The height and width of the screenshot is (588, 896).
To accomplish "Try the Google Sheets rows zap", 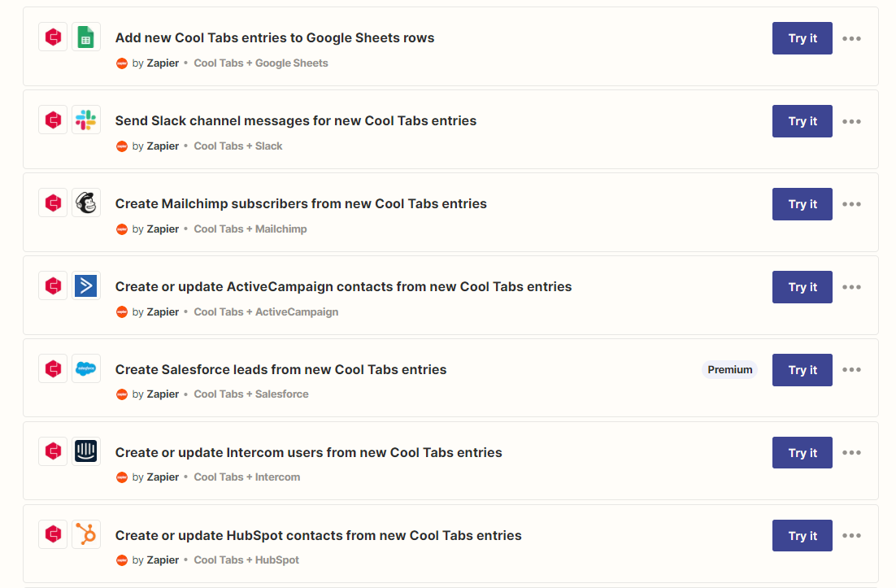I will [802, 38].
